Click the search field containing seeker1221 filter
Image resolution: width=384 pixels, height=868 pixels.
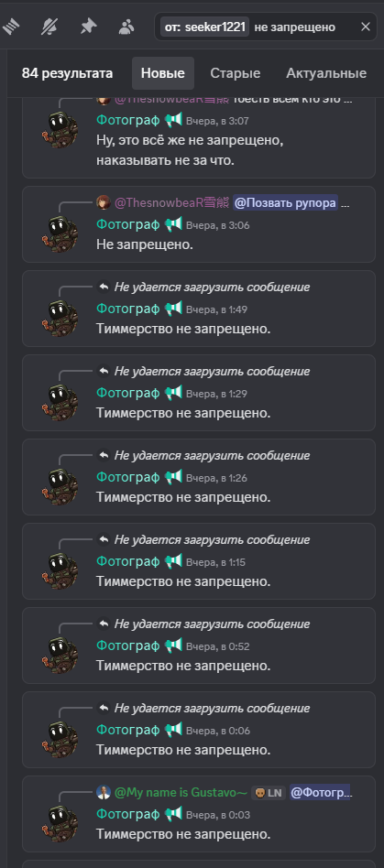click(x=266, y=27)
